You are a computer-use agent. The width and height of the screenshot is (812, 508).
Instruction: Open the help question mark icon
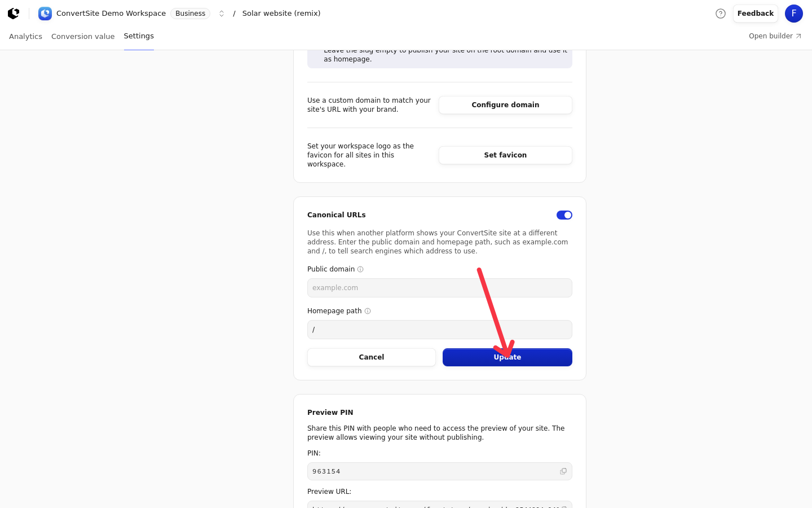(721, 14)
